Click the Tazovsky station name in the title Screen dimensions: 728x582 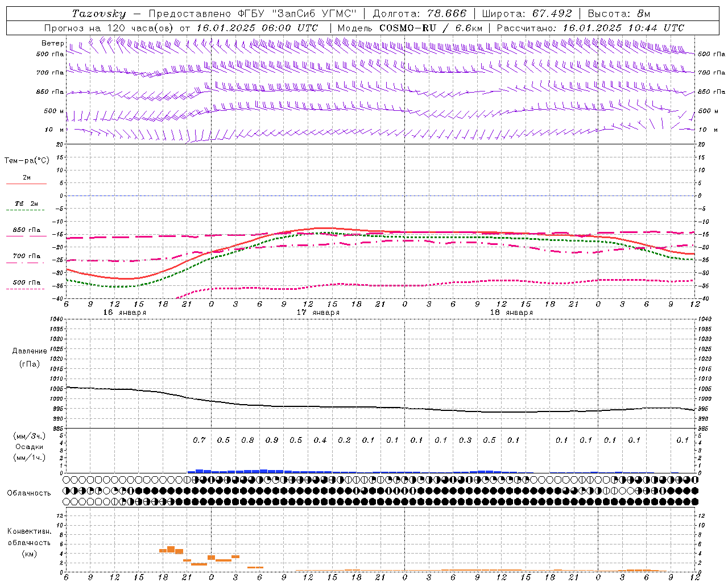[99, 14]
